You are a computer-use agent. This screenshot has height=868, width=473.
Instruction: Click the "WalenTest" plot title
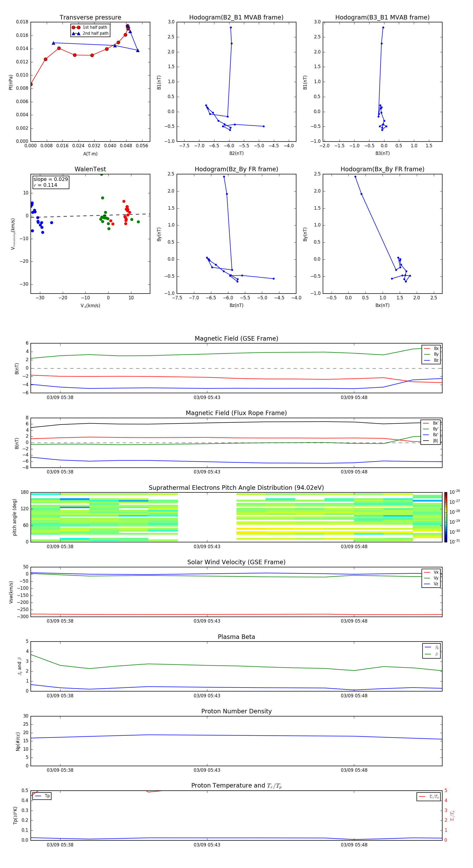point(90,169)
